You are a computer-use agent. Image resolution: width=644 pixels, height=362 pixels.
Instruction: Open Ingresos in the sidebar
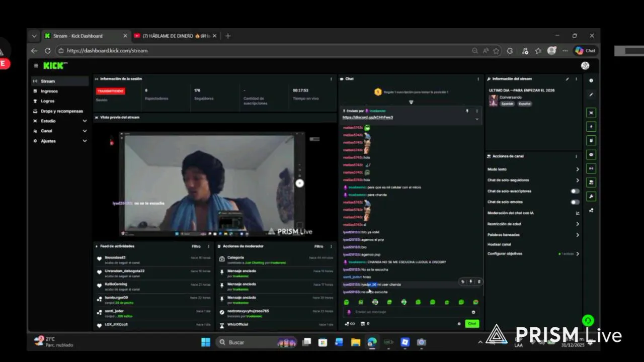[60, 92]
